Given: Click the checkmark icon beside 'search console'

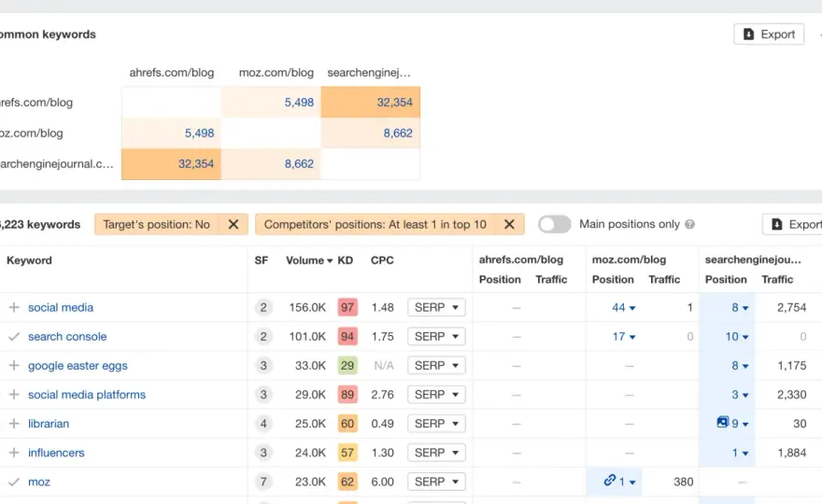Looking at the screenshot, I should [x=14, y=336].
